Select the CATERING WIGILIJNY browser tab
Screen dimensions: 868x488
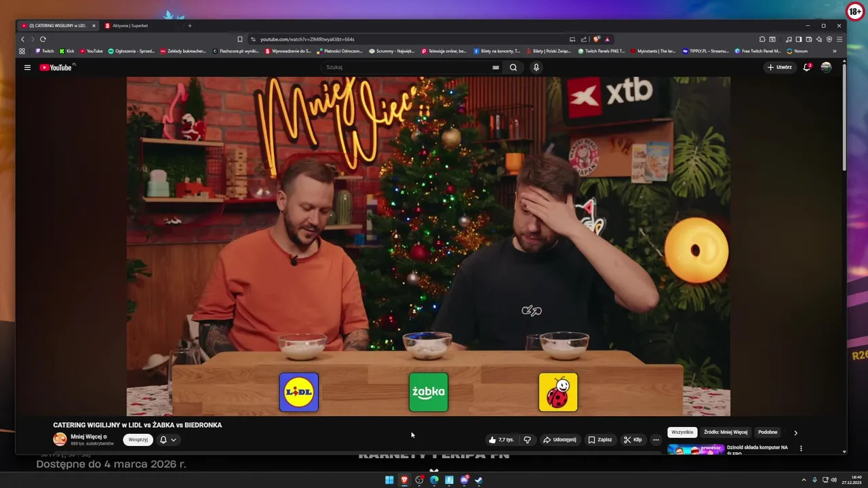coord(58,26)
